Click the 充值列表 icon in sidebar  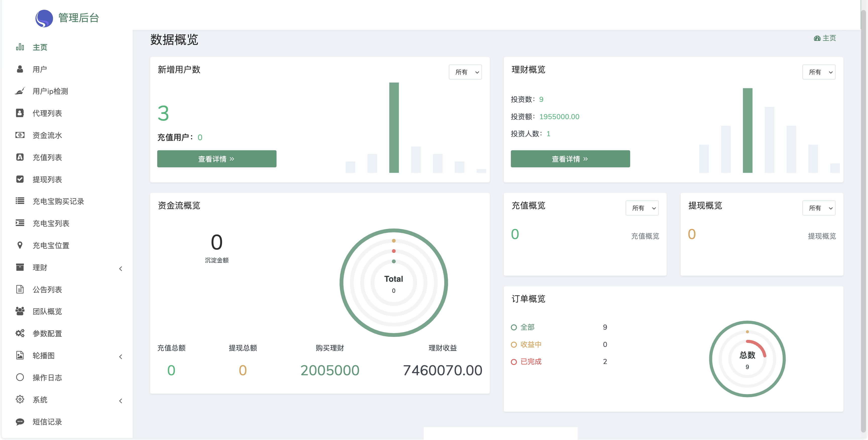(20, 157)
